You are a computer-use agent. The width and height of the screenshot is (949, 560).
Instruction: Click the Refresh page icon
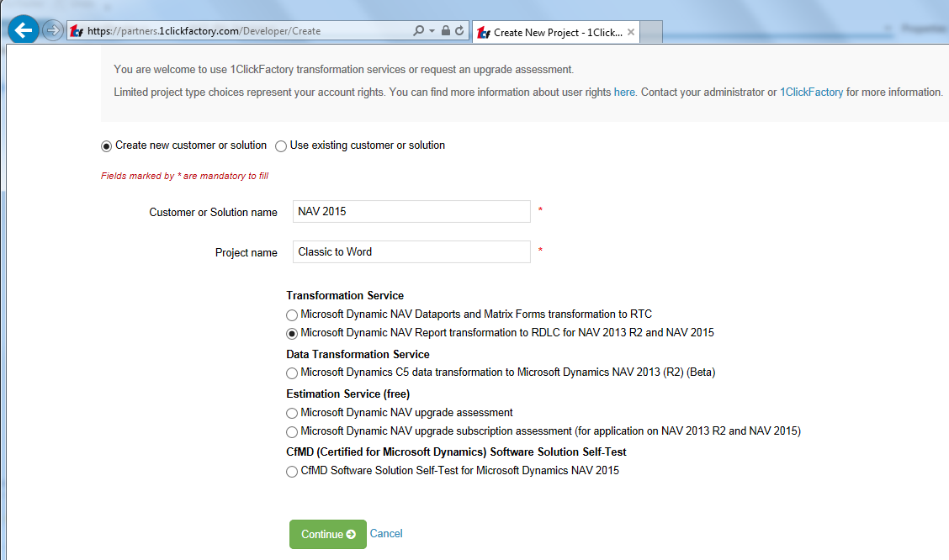459,31
